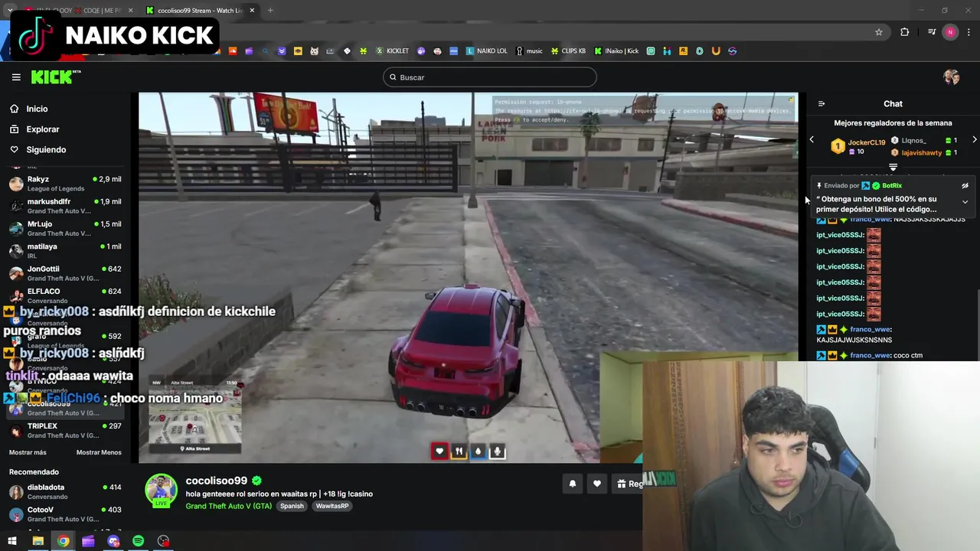Open CotooV recommended channel

(64, 514)
